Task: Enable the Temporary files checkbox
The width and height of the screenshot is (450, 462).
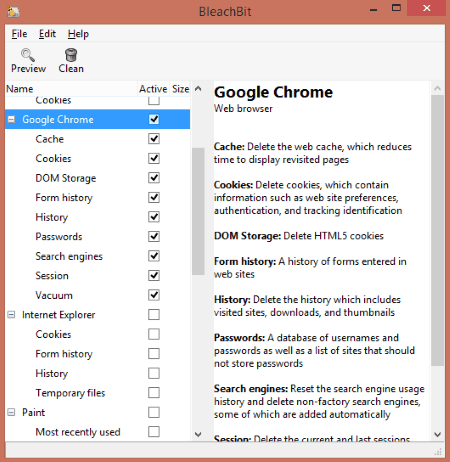Action: tap(154, 393)
